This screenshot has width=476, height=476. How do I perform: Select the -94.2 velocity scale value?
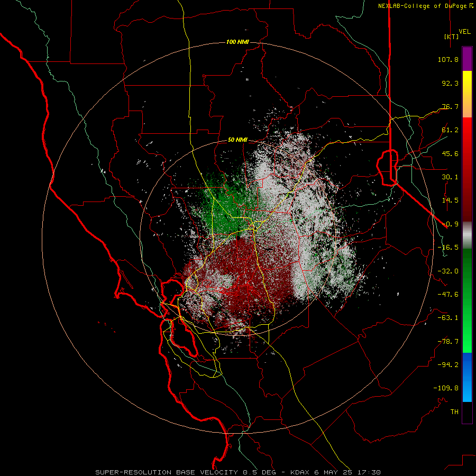tap(448, 365)
